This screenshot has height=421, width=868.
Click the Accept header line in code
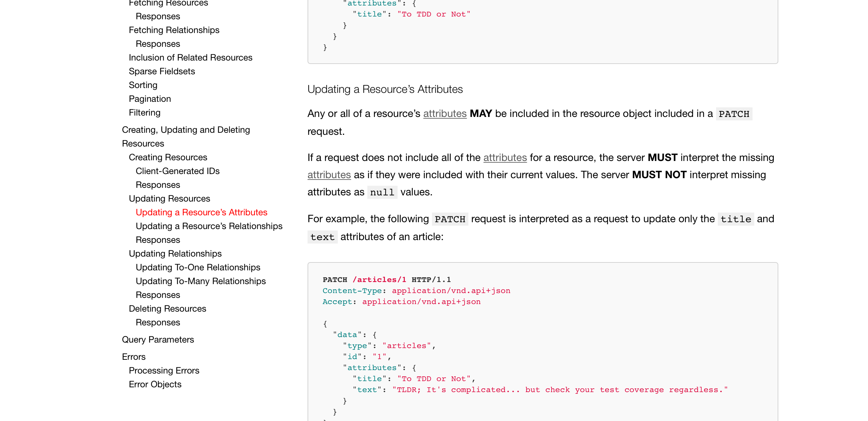tap(401, 302)
